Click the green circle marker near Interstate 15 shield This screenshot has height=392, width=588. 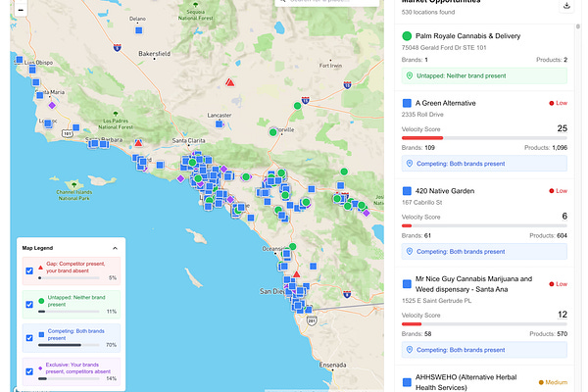coord(297,106)
